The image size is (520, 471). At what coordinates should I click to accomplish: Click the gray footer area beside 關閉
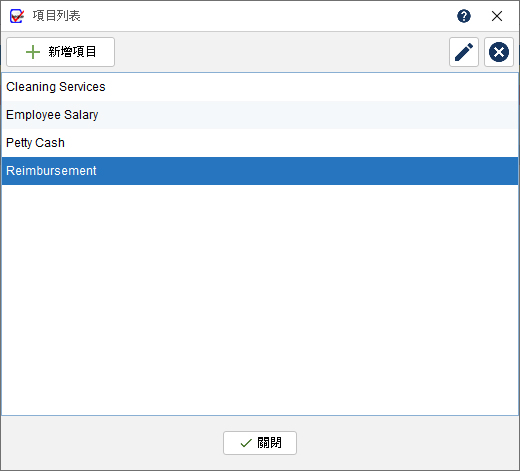click(x=400, y=443)
